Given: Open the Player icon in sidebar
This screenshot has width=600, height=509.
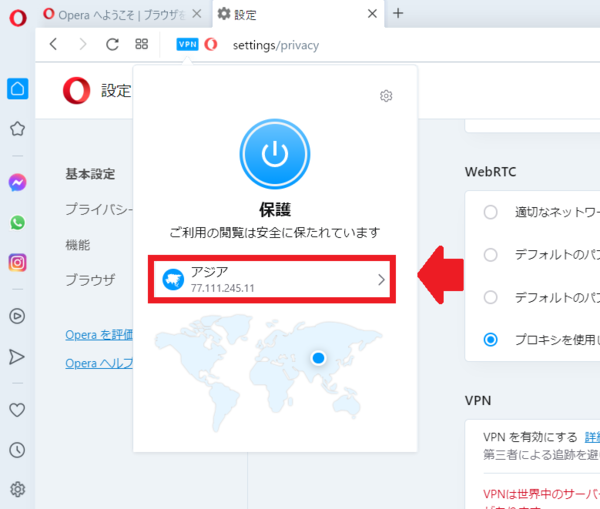Looking at the screenshot, I should [x=17, y=316].
